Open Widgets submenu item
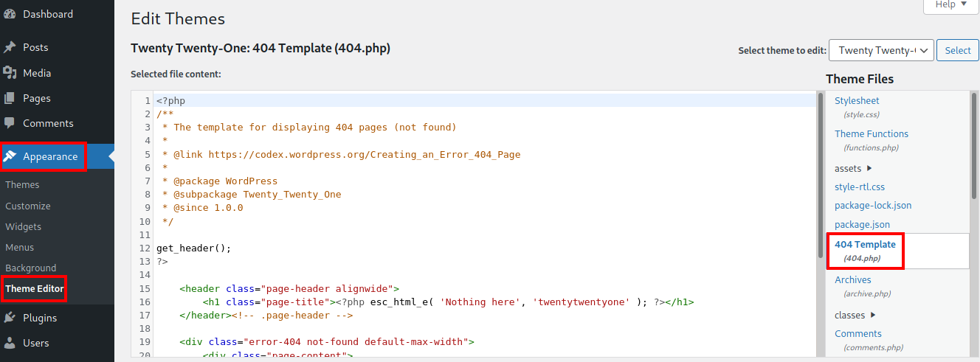Image resolution: width=980 pixels, height=362 pixels. point(24,227)
